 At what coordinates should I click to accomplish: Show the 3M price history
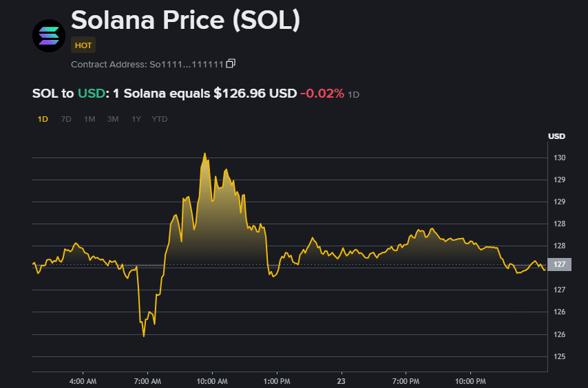tap(113, 119)
